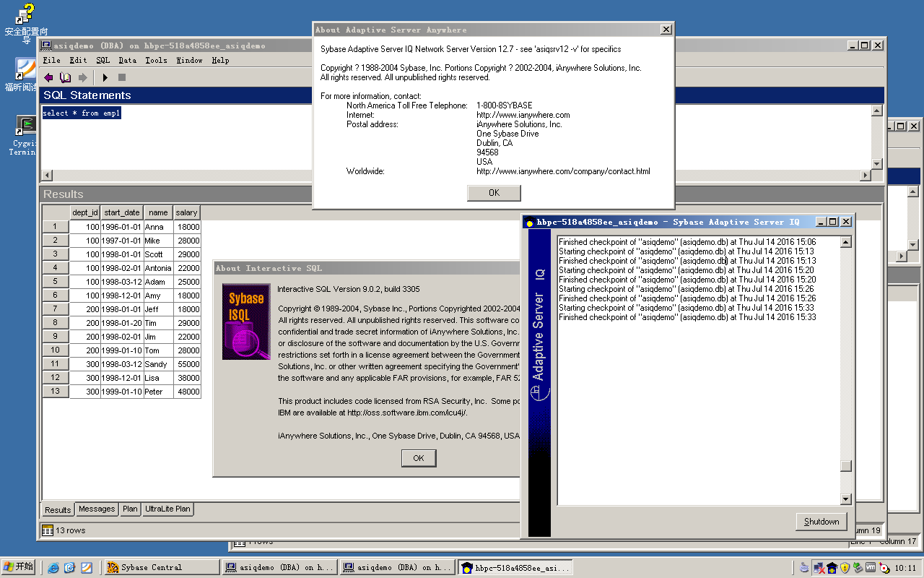
Task: Open the File menu
Action: point(51,61)
